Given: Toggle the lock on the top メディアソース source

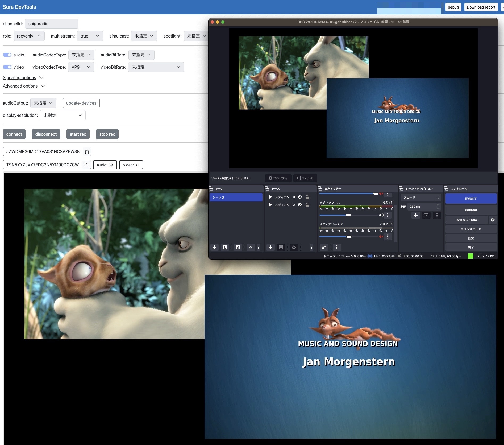Looking at the screenshot, I should pyautogui.click(x=307, y=197).
